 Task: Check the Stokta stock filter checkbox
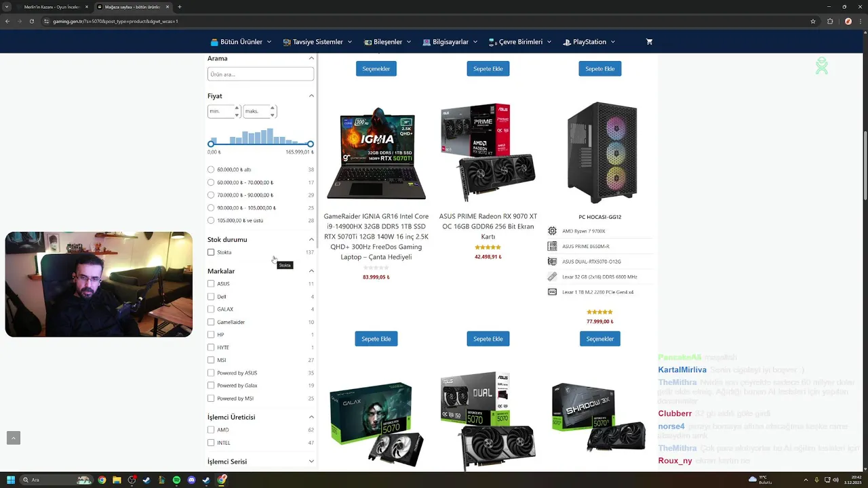click(x=211, y=252)
